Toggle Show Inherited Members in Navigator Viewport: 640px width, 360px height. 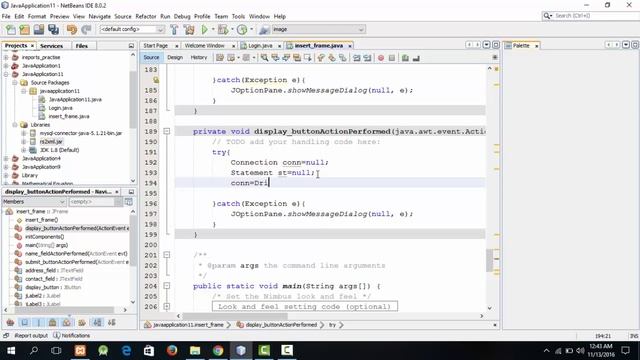point(11,322)
